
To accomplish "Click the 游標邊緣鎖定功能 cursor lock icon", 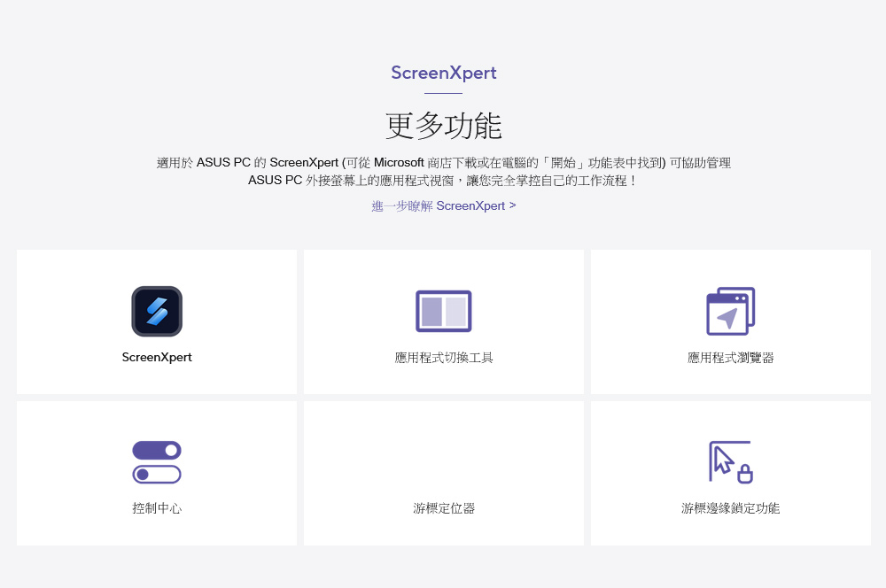I will pyautogui.click(x=731, y=462).
